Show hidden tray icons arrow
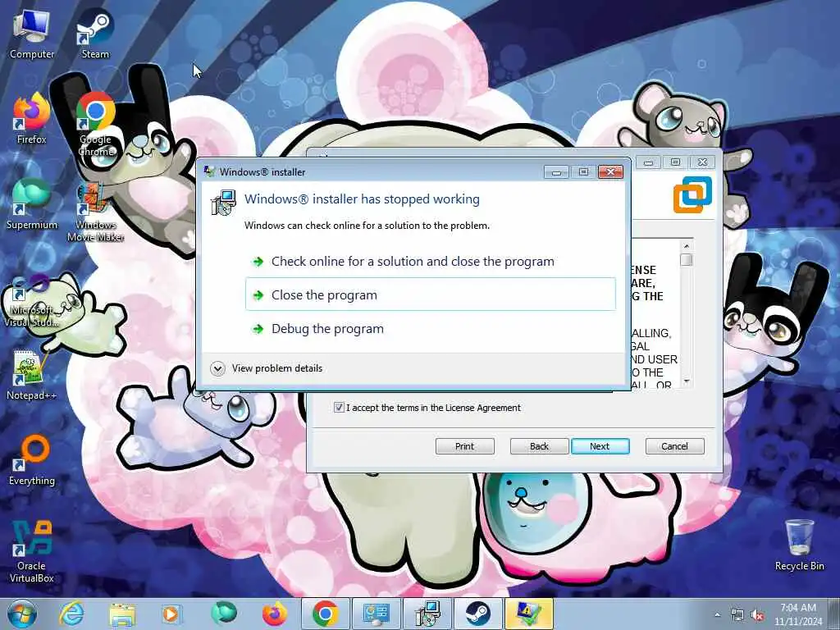 (x=717, y=615)
